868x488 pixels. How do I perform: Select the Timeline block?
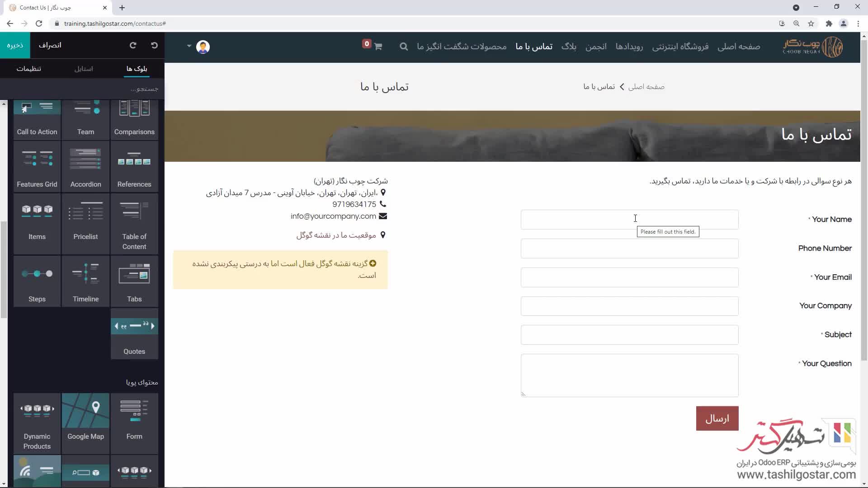85,281
